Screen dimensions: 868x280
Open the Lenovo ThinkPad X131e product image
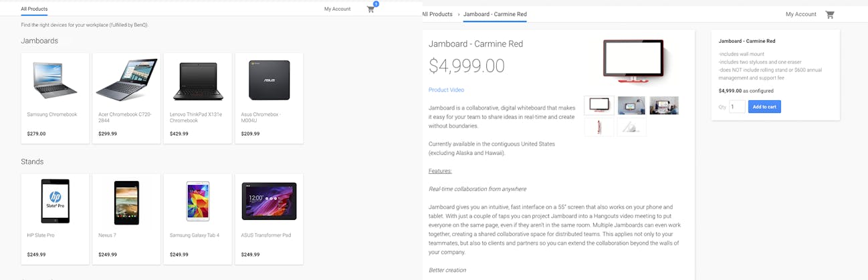[198, 81]
